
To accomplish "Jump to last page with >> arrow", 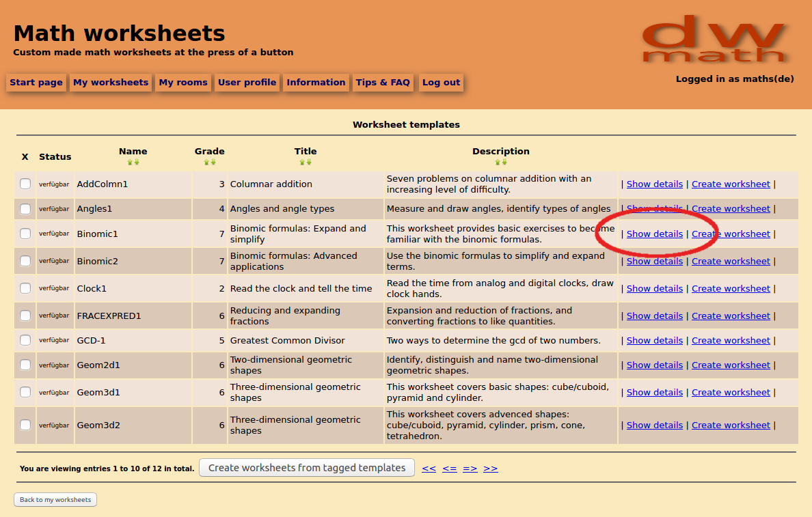I will [x=491, y=468].
